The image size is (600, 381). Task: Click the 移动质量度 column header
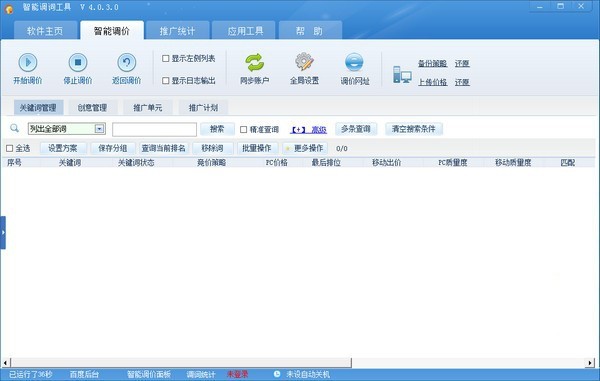(513, 163)
